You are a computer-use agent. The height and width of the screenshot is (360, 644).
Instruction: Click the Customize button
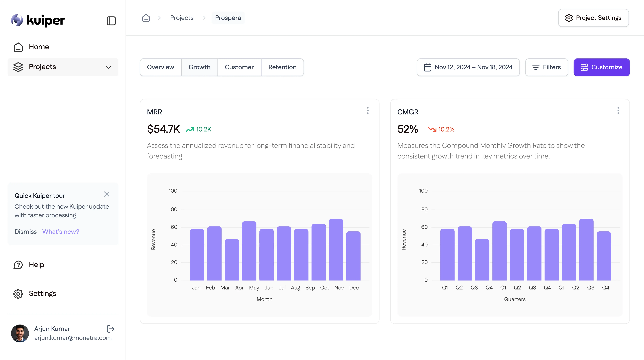602,67
